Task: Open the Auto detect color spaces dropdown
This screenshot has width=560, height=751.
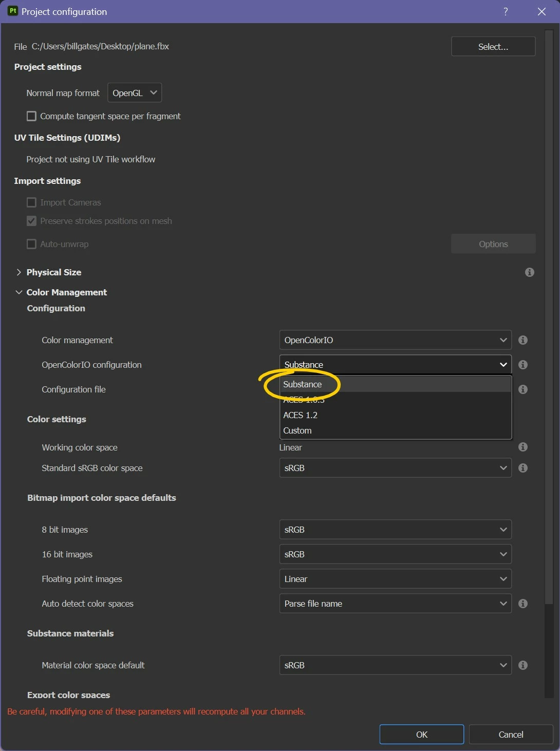Action: pyautogui.click(x=395, y=604)
